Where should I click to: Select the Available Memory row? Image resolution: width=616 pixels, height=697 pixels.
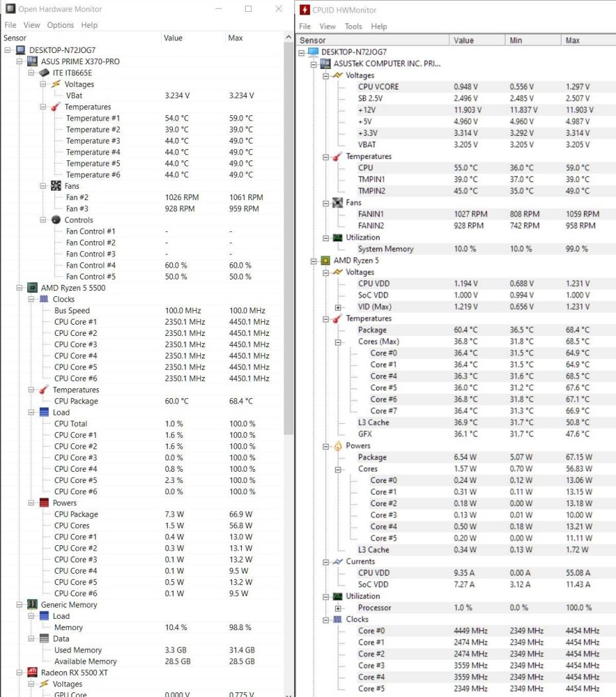pos(142,661)
